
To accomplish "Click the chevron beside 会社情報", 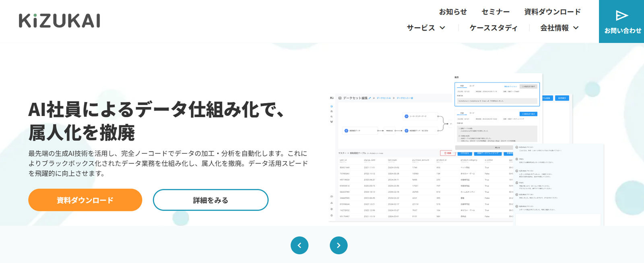I will tap(576, 28).
